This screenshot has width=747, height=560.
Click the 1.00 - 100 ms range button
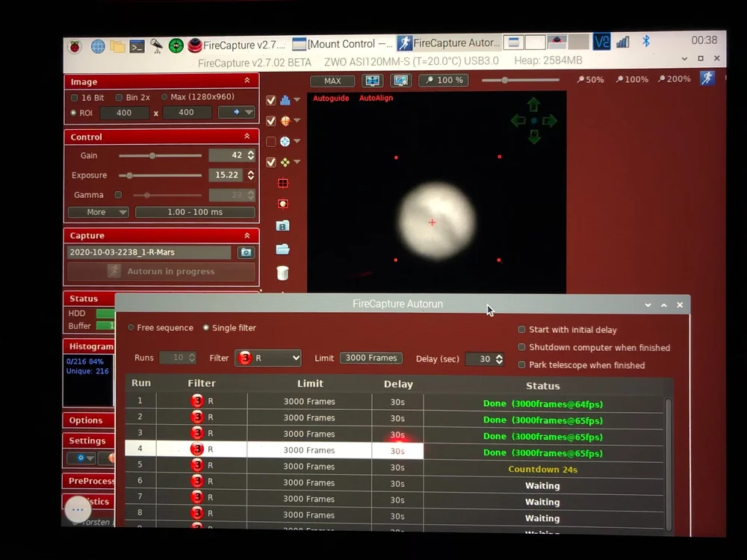195,212
